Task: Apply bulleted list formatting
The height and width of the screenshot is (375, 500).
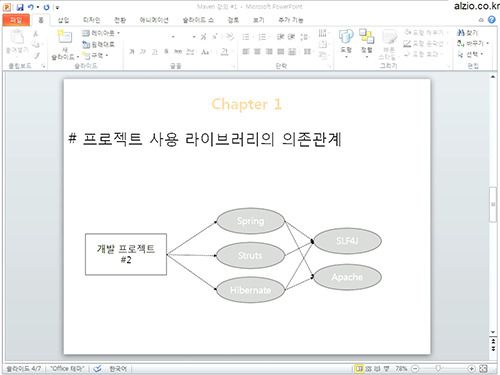Action: 246,37
